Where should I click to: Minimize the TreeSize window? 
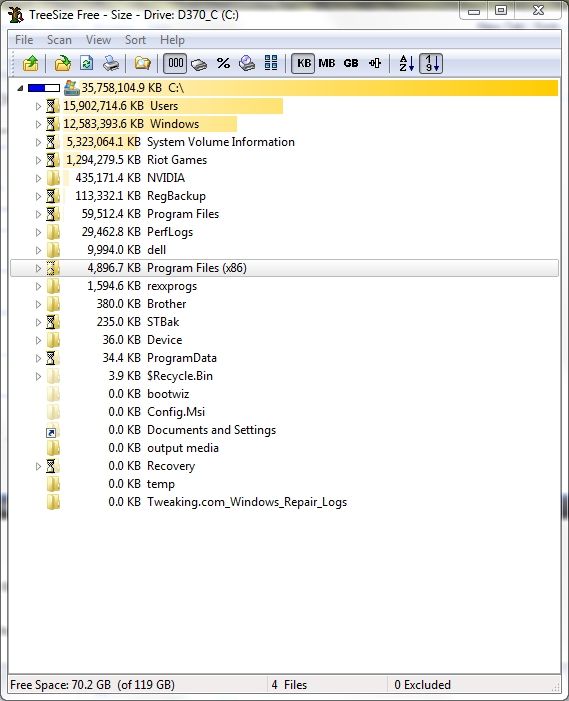click(474, 10)
